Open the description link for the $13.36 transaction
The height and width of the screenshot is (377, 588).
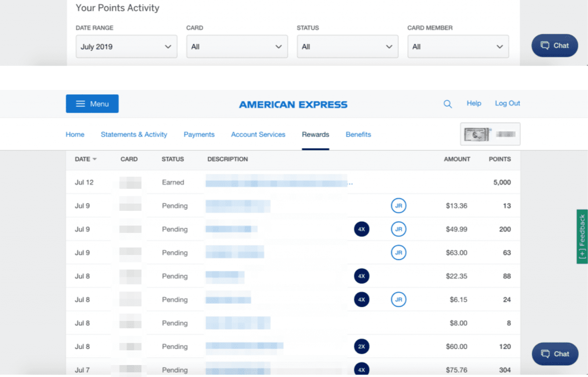(x=238, y=206)
